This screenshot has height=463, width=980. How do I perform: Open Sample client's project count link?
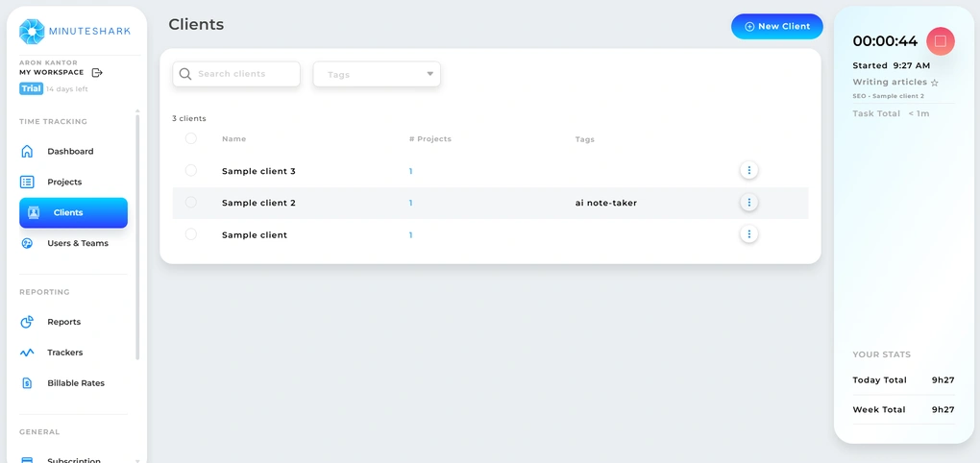pos(410,235)
